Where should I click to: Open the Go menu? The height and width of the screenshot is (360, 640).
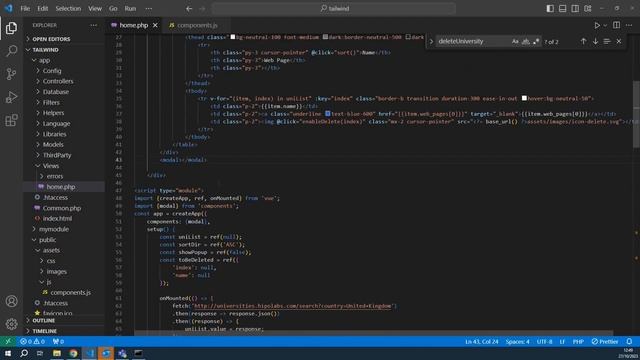113,8
